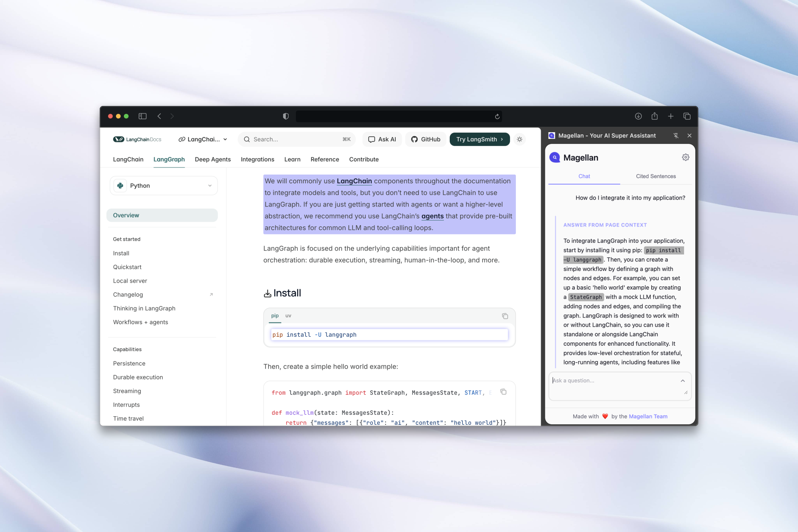Image resolution: width=798 pixels, height=532 pixels.
Task: Open the Magellan Team link
Action: tap(648, 416)
